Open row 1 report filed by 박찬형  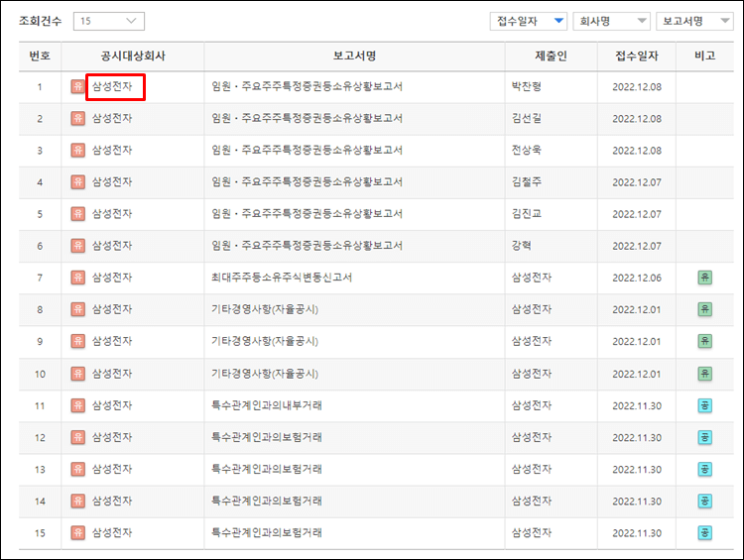pos(307,86)
